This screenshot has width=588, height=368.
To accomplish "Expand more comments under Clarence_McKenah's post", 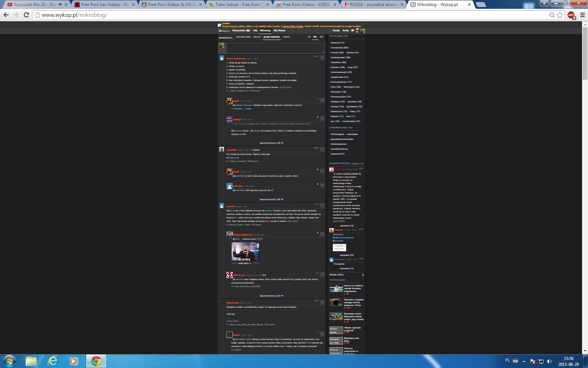I will pos(272,143).
